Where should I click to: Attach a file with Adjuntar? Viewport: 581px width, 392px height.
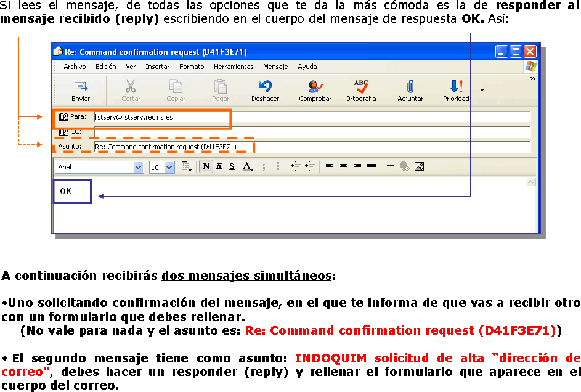pyautogui.click(x=410, y=91)
